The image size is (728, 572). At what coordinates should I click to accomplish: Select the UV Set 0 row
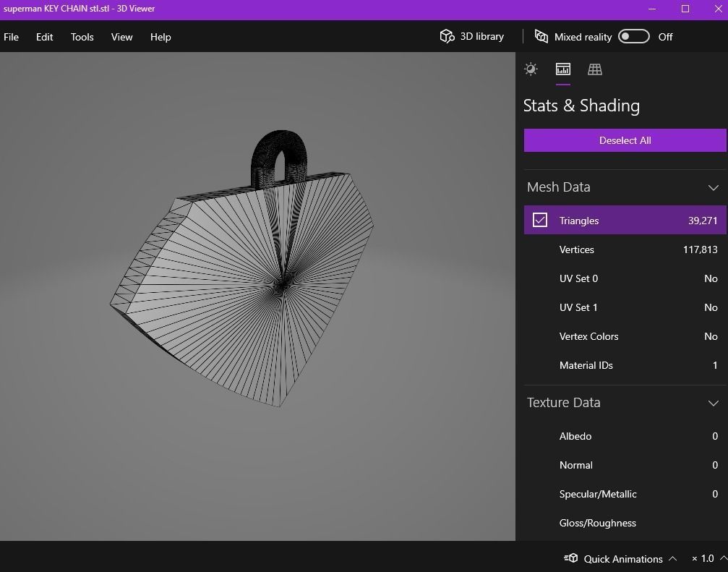(625, 278)
